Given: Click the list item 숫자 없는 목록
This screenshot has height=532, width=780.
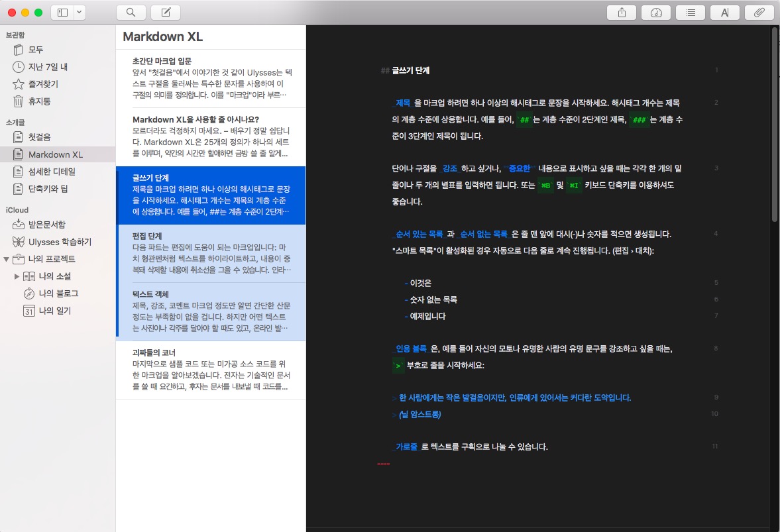Looking at the screenshot, I should tap(433, 300).
